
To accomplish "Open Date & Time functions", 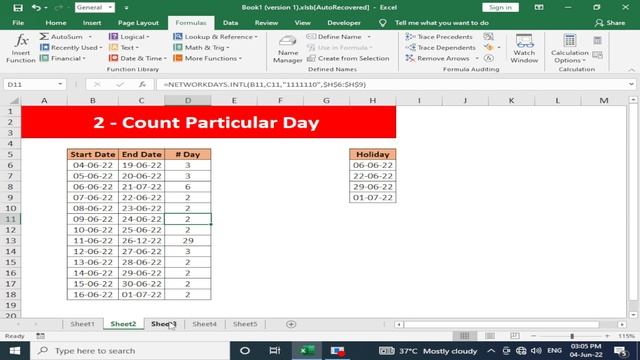I will click(x=138, y=58).
